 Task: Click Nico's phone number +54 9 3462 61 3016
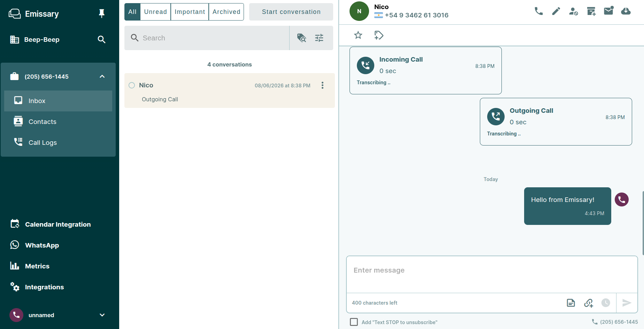[416, 15]
